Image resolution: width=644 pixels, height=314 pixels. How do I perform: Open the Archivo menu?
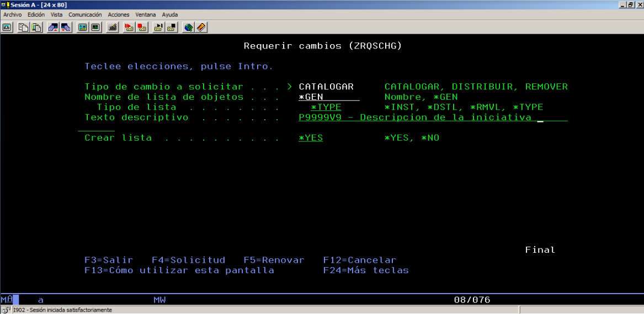click(13, 15)
